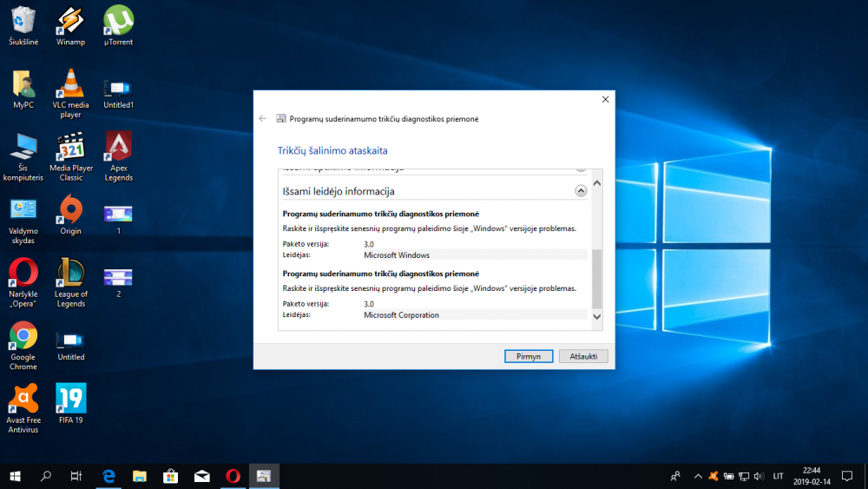Select the desktop file named 2
Viewport: 868px width, 489px height.
118,282
